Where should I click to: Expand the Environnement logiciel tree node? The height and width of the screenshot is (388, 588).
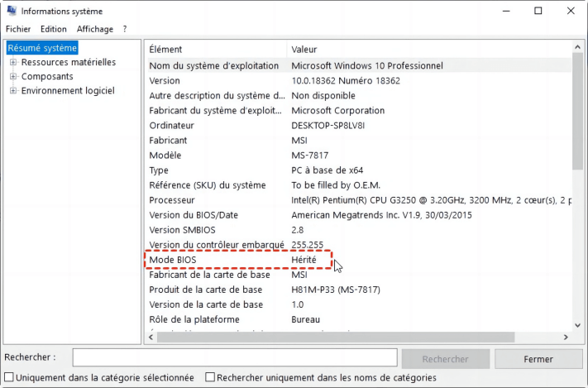(x=13, y=90)
